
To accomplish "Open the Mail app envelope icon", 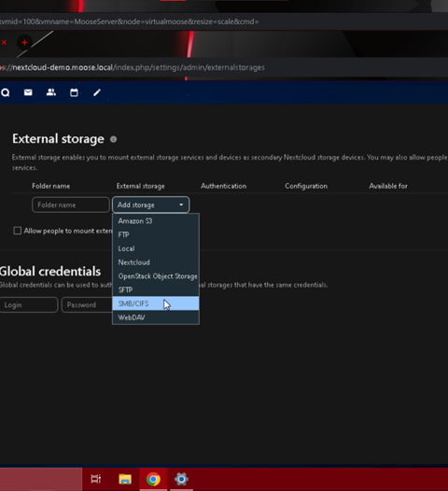I will click(x=28, y=92).
